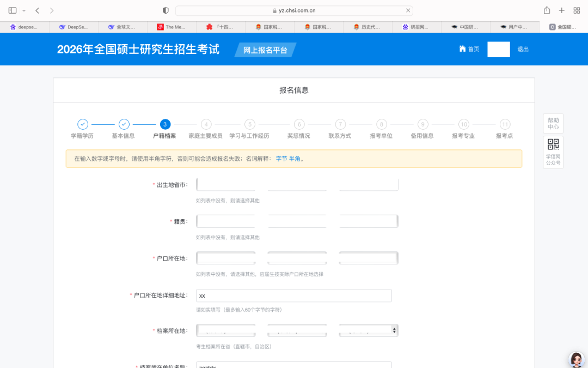The width and height of the screenshot is (588, 368).
Task: Show the tab overview grid icon
Action: (x=577, y=10)
